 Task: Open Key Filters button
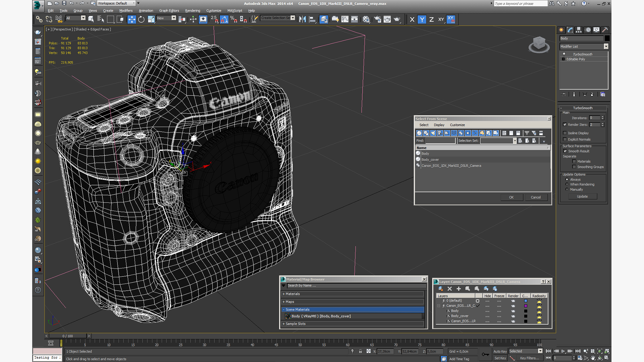tap(529, 358)
